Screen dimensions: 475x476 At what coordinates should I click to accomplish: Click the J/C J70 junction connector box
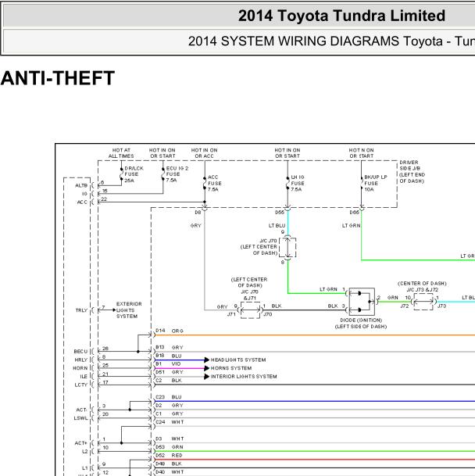click(x=287, y=248)
